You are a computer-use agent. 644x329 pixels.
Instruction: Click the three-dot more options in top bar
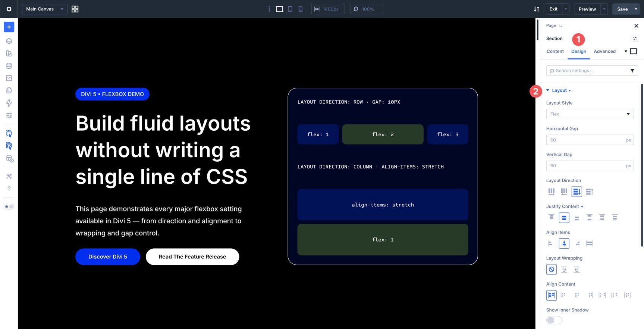[269, 9]
